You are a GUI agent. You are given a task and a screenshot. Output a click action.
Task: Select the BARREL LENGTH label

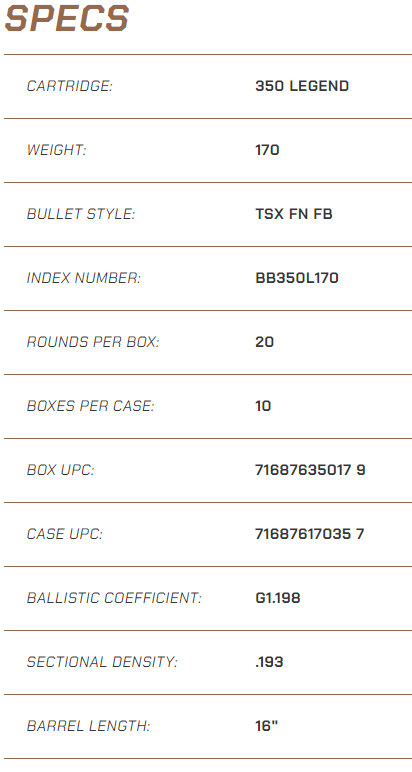(88, 726)
